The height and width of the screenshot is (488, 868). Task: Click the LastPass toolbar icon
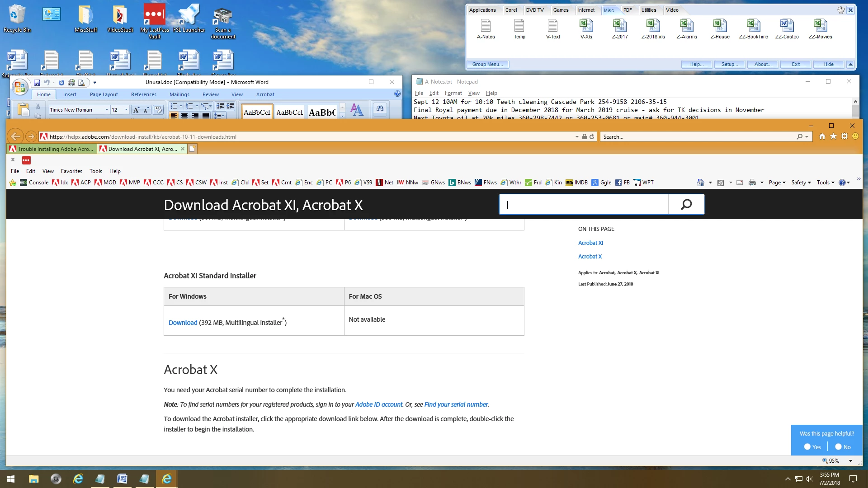click(26, 160)
